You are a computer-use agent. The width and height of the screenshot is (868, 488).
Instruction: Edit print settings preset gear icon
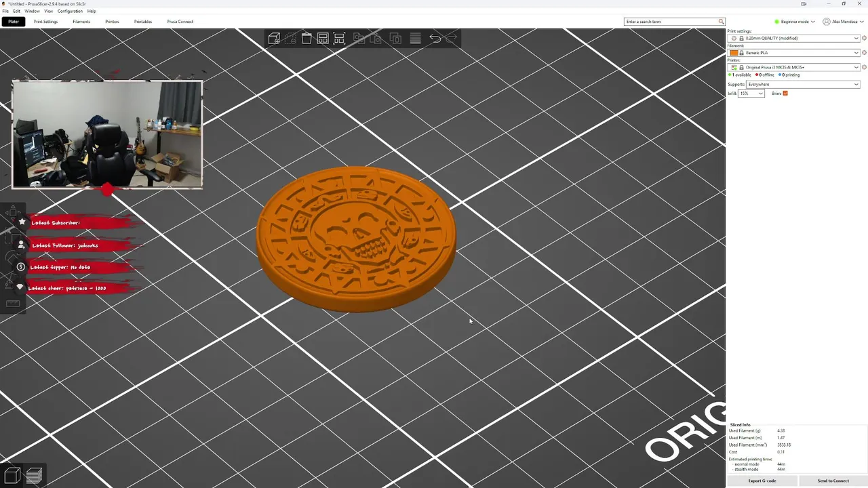tap(865, 38)
